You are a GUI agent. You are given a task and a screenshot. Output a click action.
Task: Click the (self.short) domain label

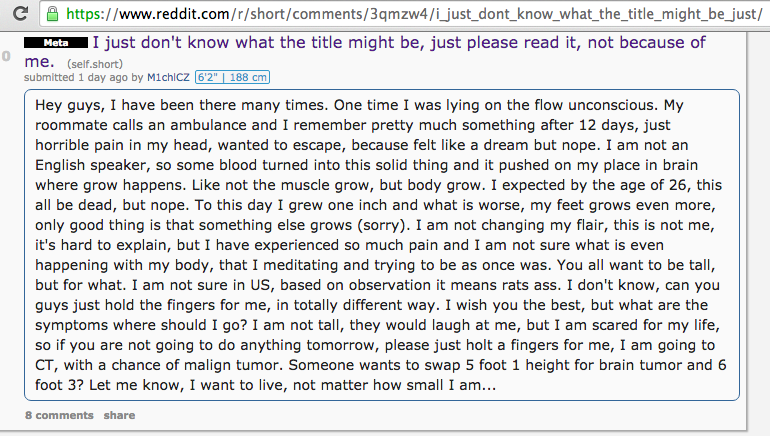tap(95, 64)
